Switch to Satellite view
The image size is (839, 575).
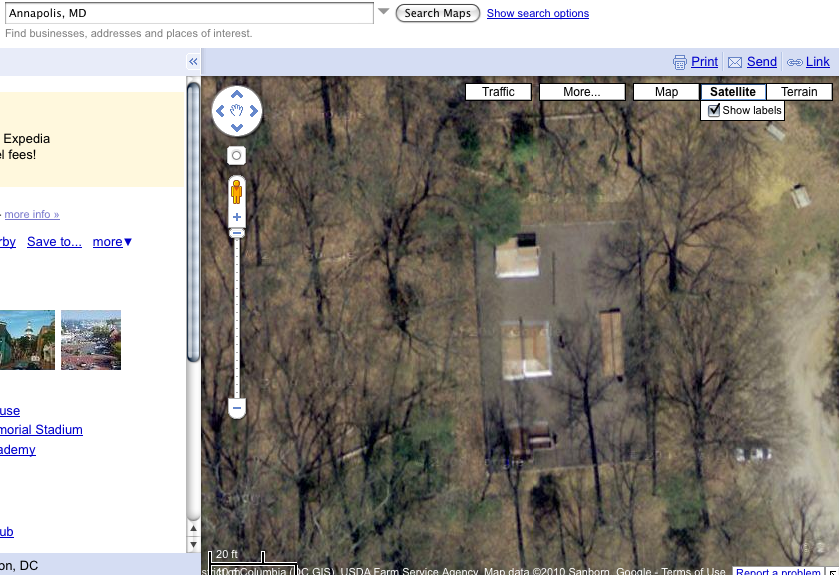point(733,92)
